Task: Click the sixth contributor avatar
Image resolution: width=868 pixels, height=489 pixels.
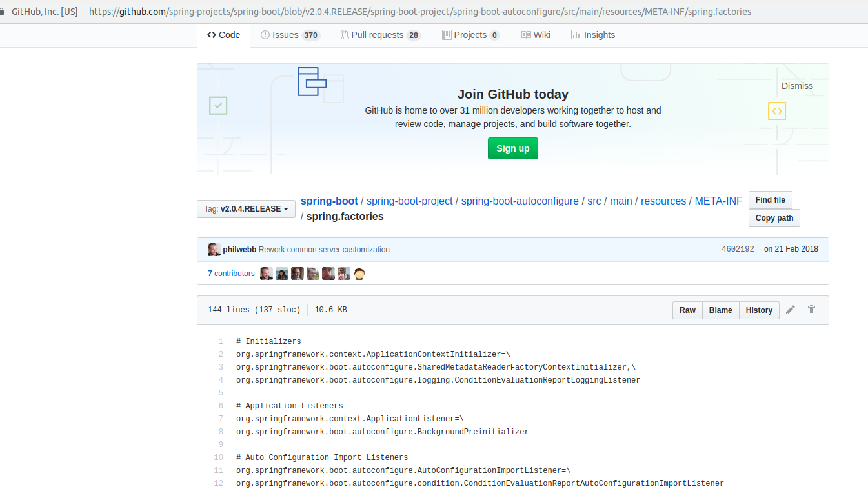Action: (x=344, y=274)
